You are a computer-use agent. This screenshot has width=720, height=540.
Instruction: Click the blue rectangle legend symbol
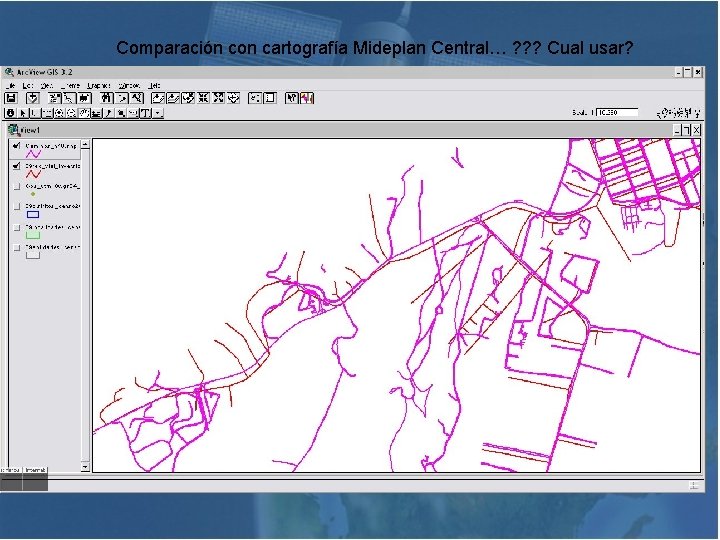point(33,214)
